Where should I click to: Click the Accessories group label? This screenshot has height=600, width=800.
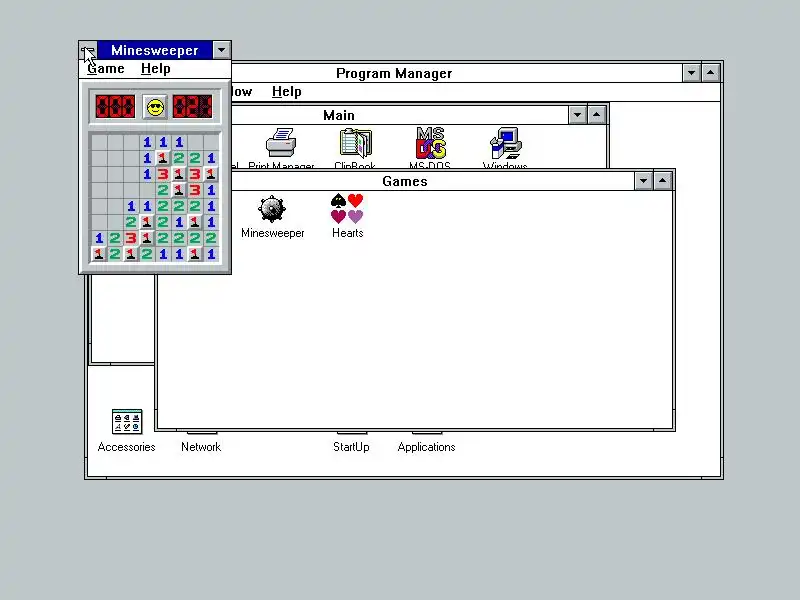coord(127,447)
